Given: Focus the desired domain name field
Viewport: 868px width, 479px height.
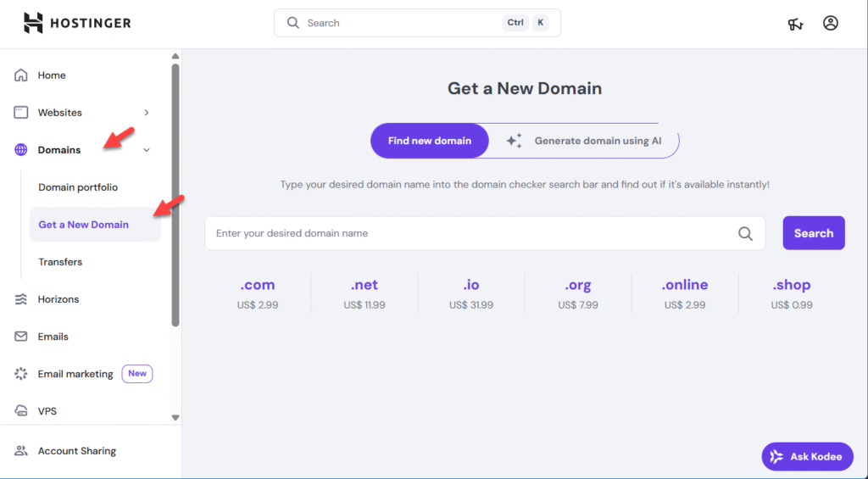Looking at the screenshot, I should 485,233.
